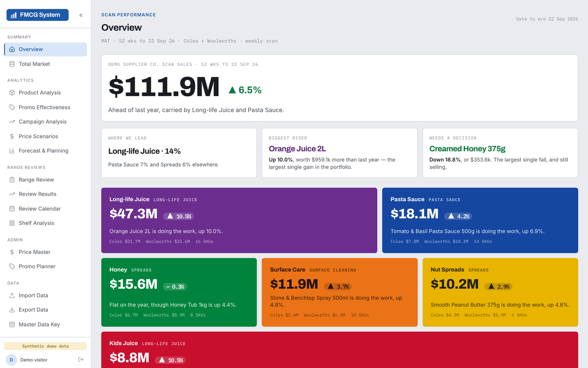
Task: Click the Price Master dollar icon
Action: tap(12, 252)
